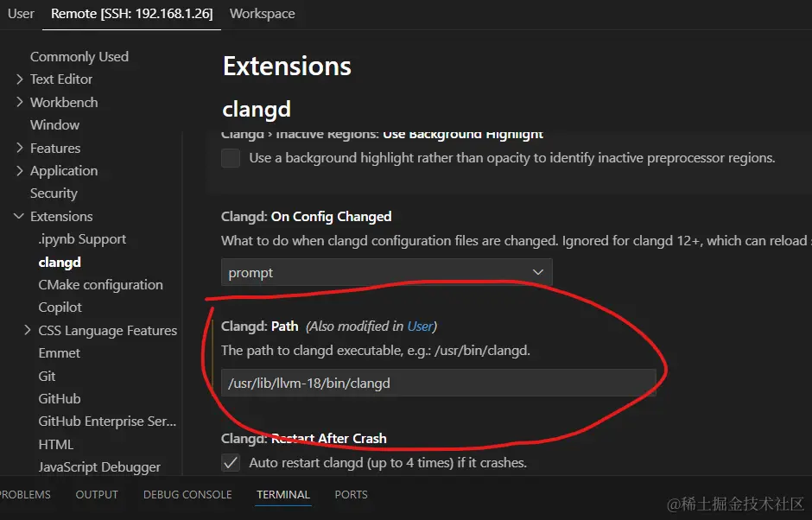Open the DEBUG CONSOLE panel tab
This screenshot has height=520, width=812.
pyautogui.click(x=187, y=495)
